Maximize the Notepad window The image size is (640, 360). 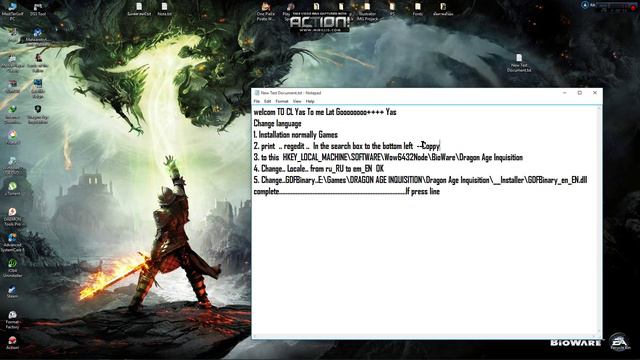(x=580, y=93)
